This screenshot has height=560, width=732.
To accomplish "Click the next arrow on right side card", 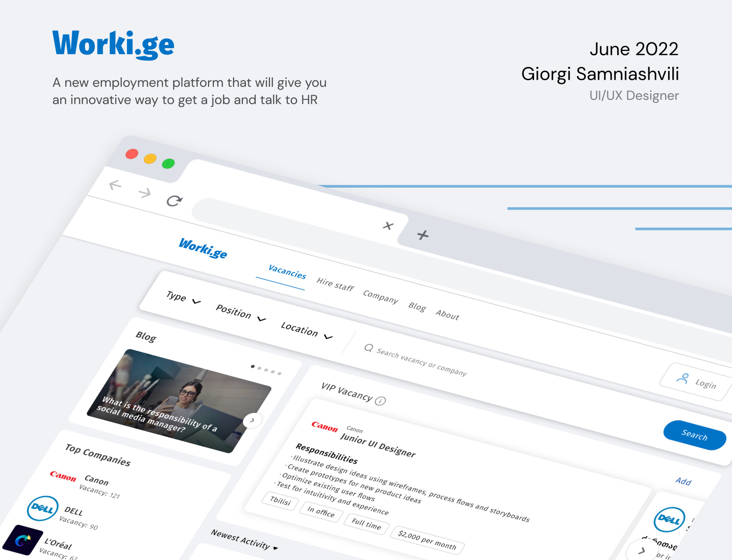I will (x=642, y=551).
